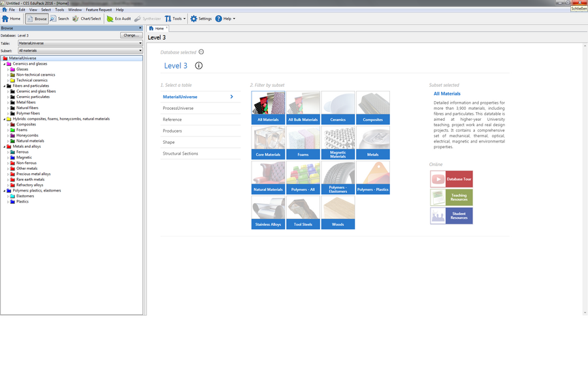This screenshot has height=392, width=588.
Task: Close the Browse panel
Action: point(140,28)
